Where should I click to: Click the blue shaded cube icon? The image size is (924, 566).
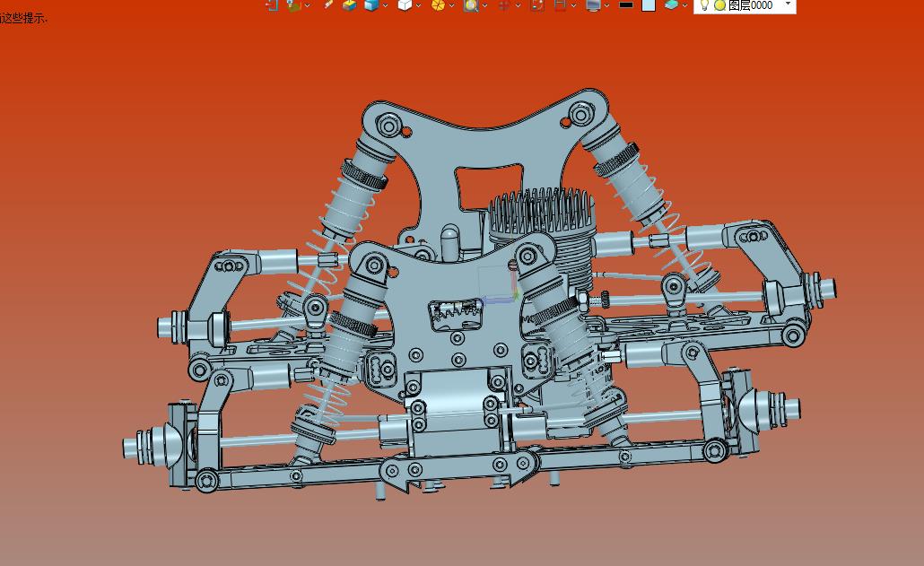(x=371, y=4)
